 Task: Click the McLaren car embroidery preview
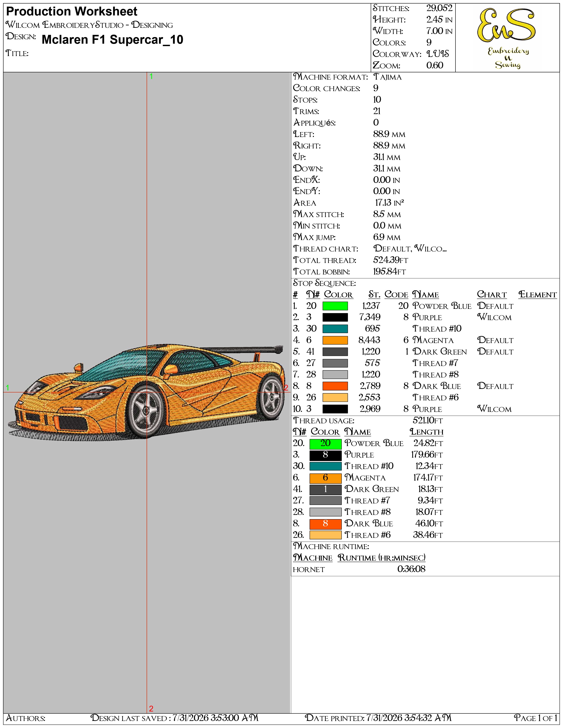tap(147, 392)
